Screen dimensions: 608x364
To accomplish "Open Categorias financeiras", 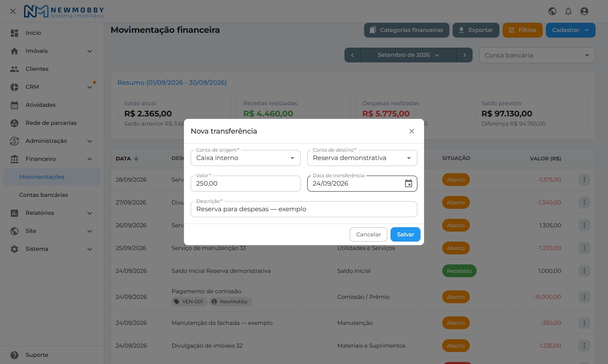I will [407, 30].
